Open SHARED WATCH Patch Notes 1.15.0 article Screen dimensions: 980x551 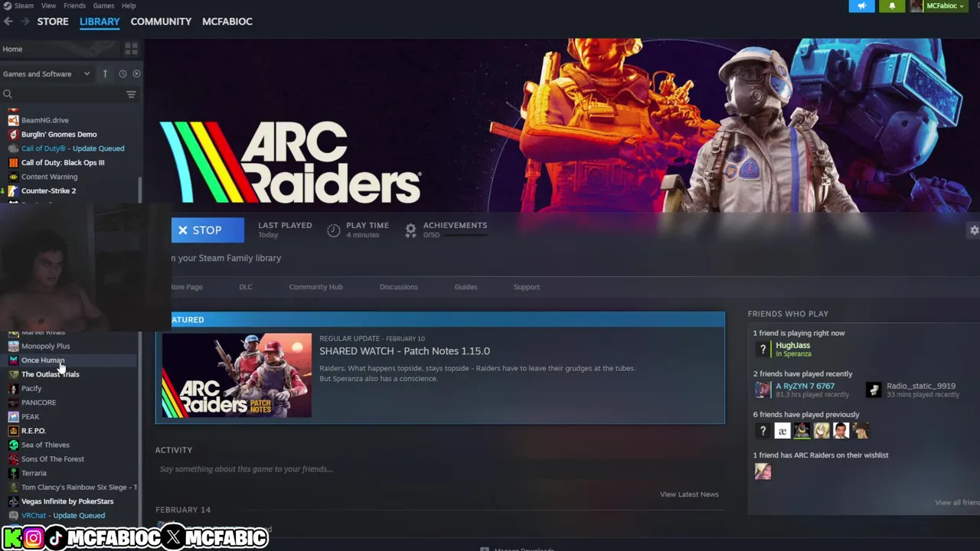[404, 351]
